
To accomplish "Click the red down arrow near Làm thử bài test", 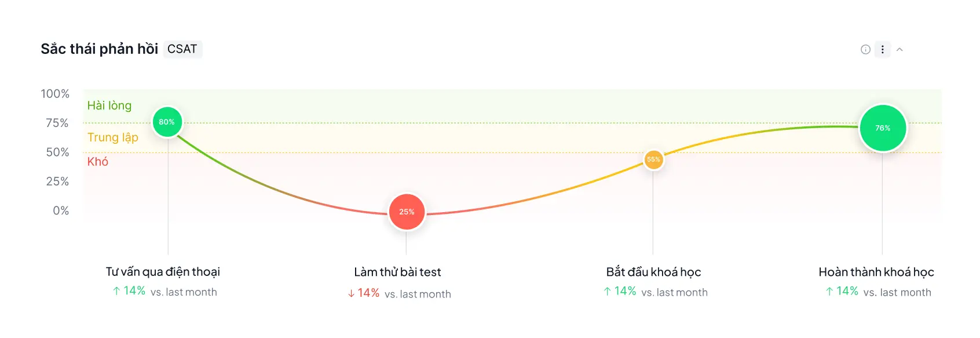I will (x=350, y=293).
